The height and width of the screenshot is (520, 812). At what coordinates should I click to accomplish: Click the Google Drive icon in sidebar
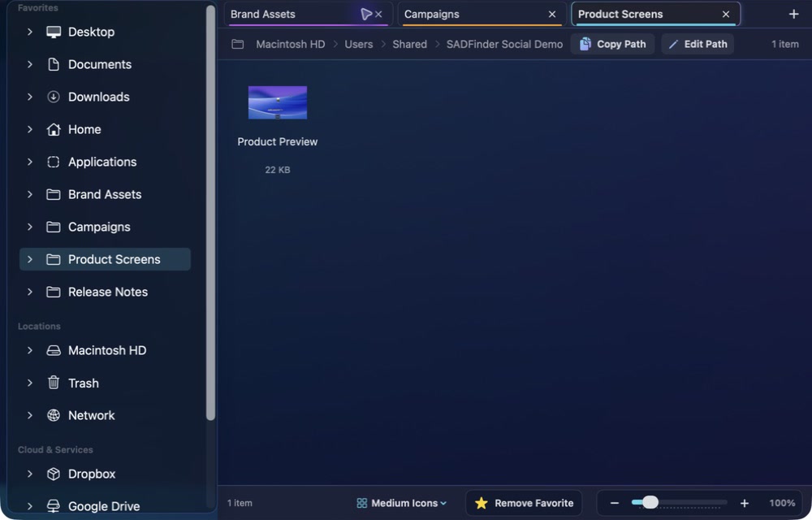click(54, 506)
